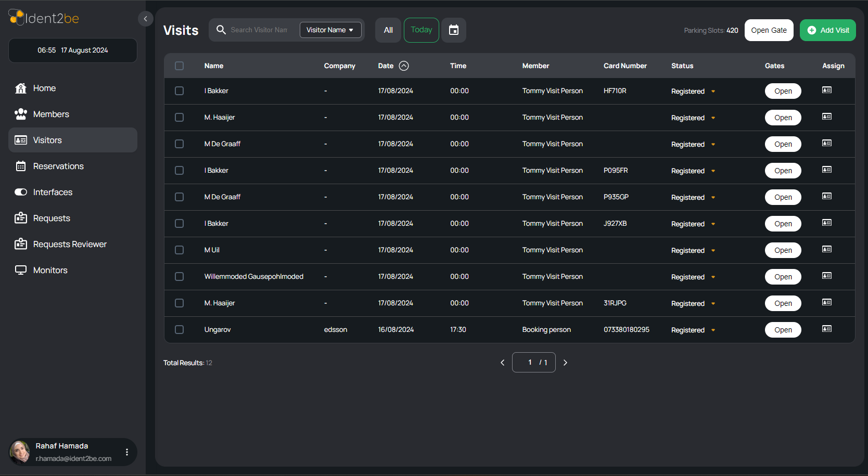
Task: Check the Willemmoded Gausepohlmoded row checkbox
Action: click(180, 277)
